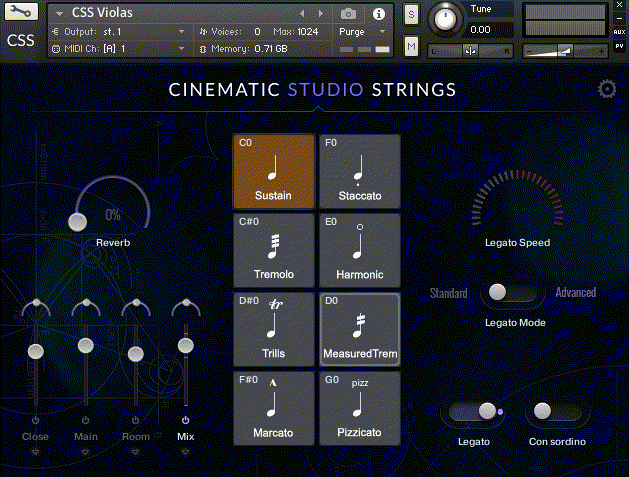Open the wrench edit-mode icon

[21, 11]
